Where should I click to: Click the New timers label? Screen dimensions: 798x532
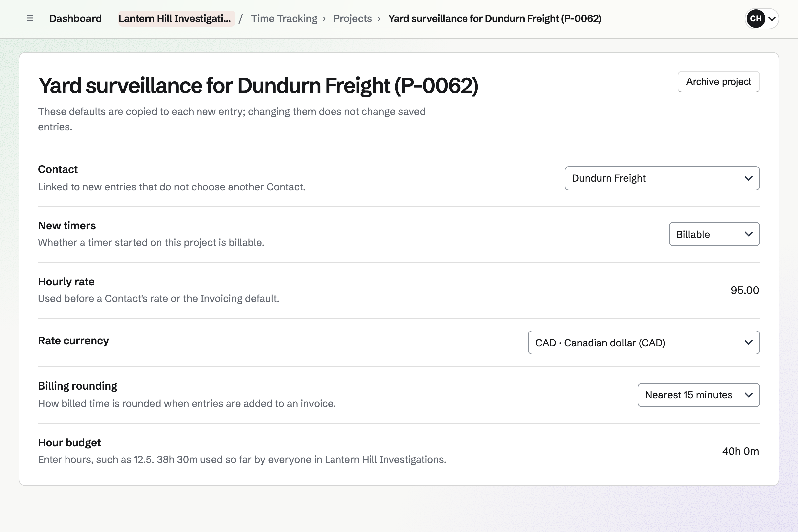click(67, 226)
